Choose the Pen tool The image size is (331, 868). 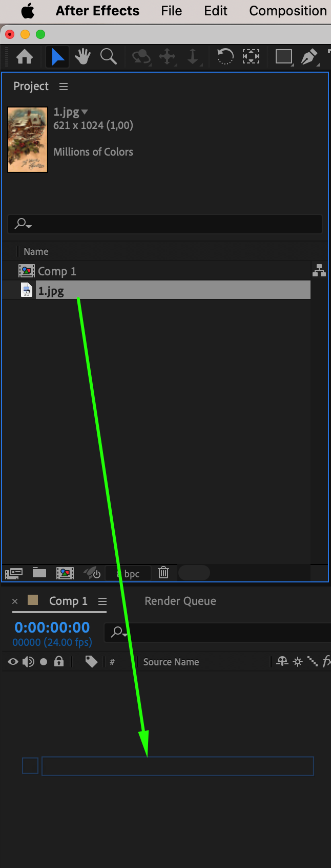pyautogui.click(x=309, y=56)
